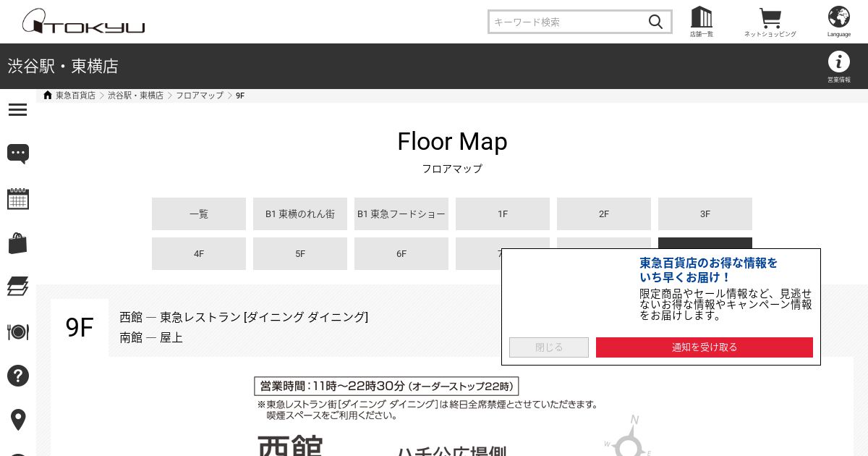
Task: Select the 1F floor tab
Action: tap(503, 214)
